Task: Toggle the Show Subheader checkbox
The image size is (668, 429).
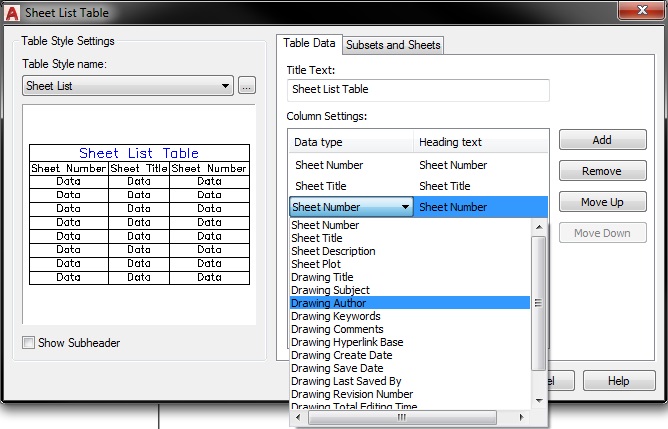Action: pyautogui.click(x=29, y=343)
